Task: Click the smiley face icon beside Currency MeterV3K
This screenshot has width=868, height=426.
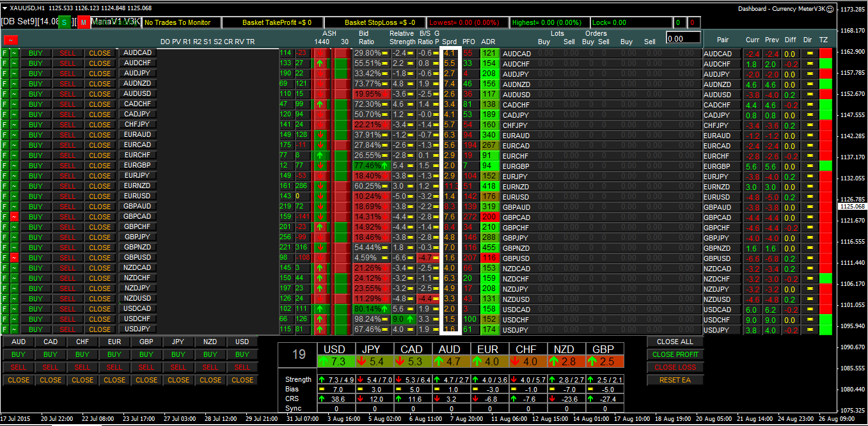Action: (x=830, y=9)
